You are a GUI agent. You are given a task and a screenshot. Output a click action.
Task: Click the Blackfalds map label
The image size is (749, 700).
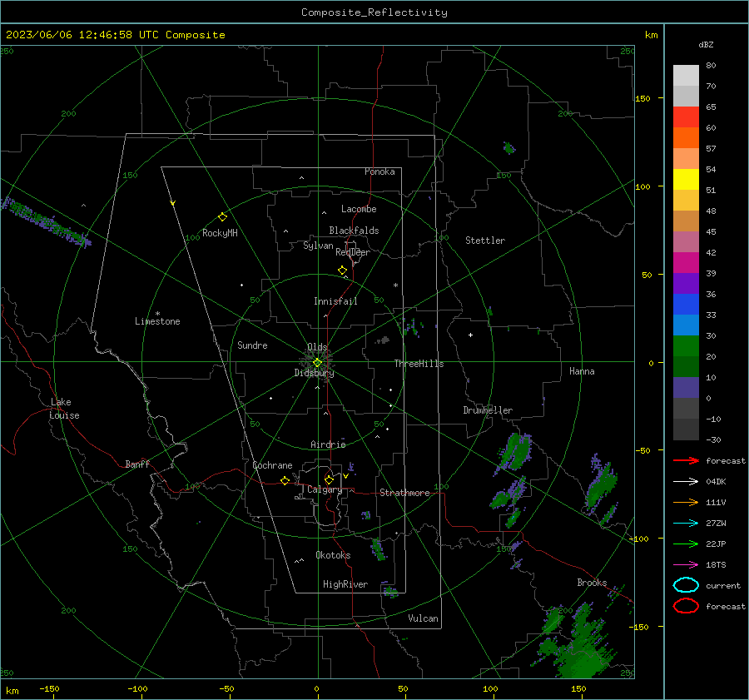(x=354, y=231)
